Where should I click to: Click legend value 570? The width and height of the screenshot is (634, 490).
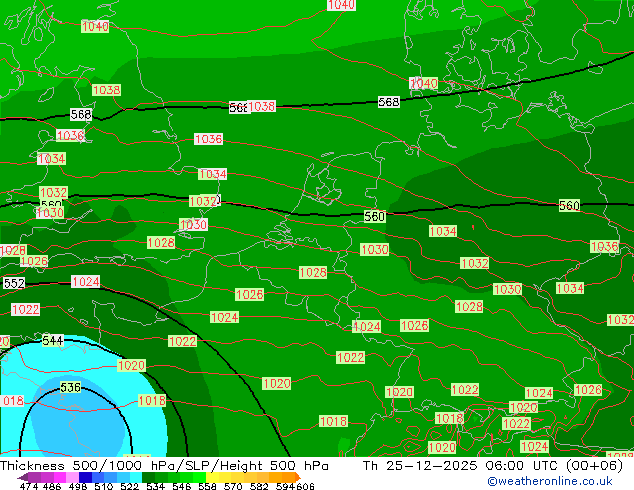pos(233,486)
